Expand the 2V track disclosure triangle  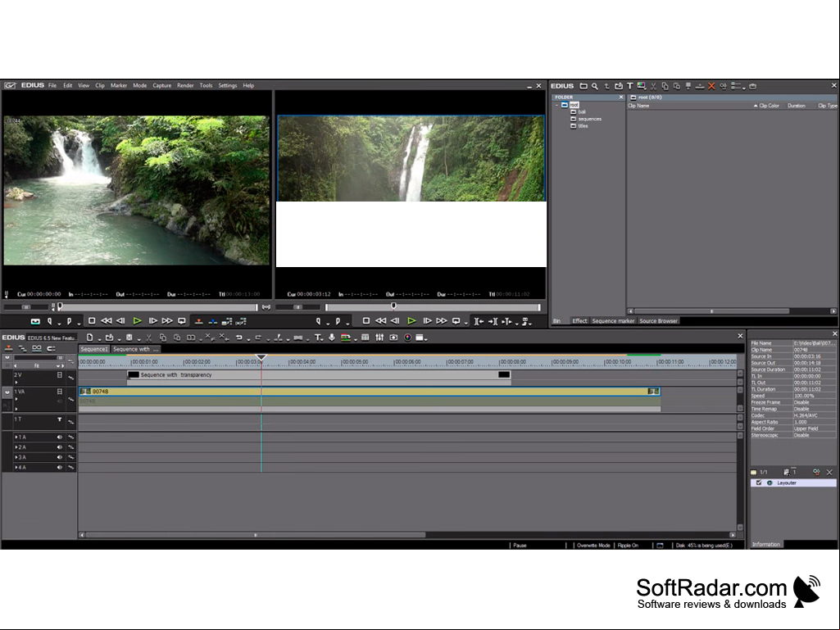(x=16, y=382)
